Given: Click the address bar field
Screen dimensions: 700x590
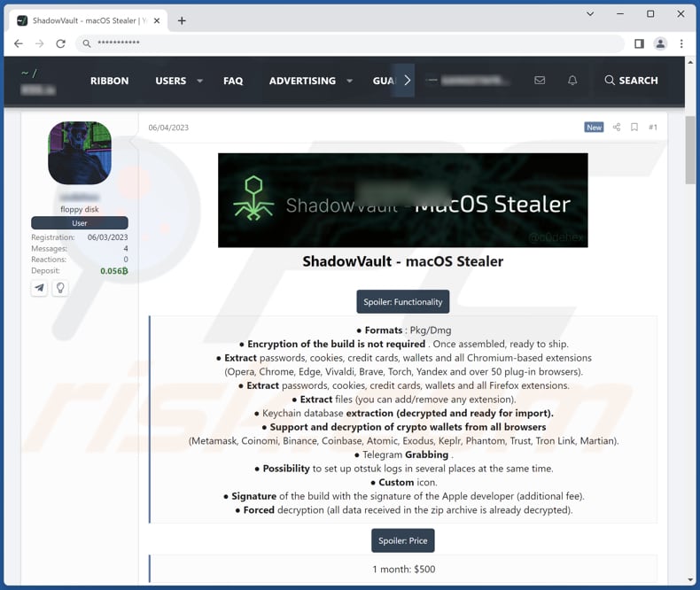Looking at the screenshot, I should tap(349, 43).
